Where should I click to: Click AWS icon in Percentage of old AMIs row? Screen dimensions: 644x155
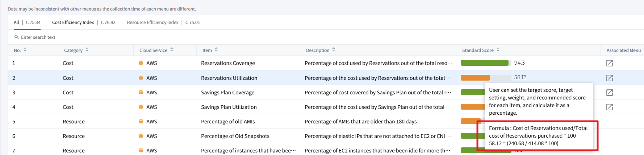coord(141,122)
